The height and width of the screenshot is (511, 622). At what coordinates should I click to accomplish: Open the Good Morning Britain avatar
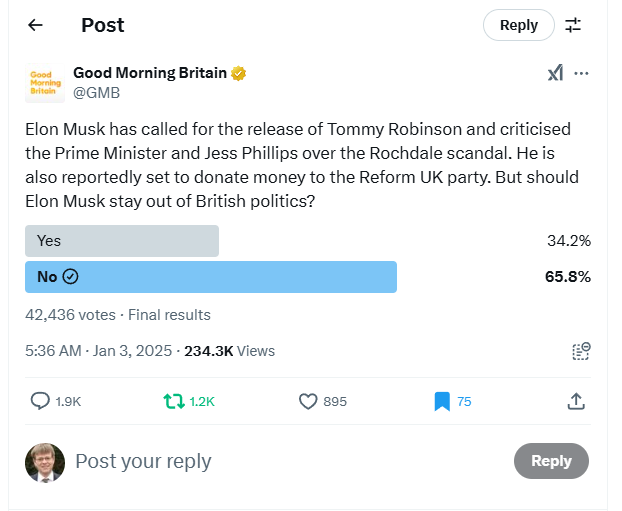click(44, 83)
